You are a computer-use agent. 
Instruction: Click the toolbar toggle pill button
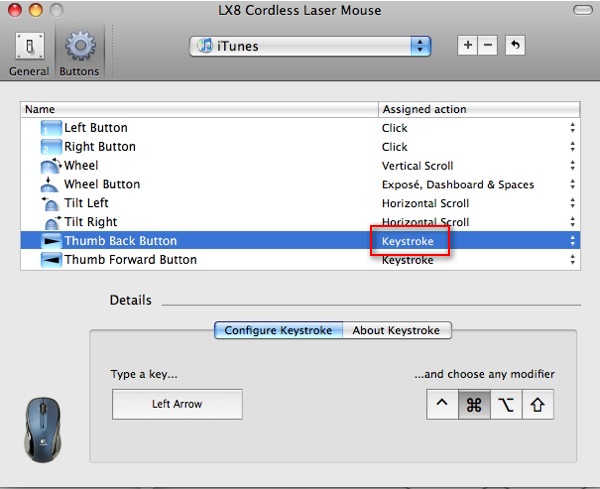583,10
